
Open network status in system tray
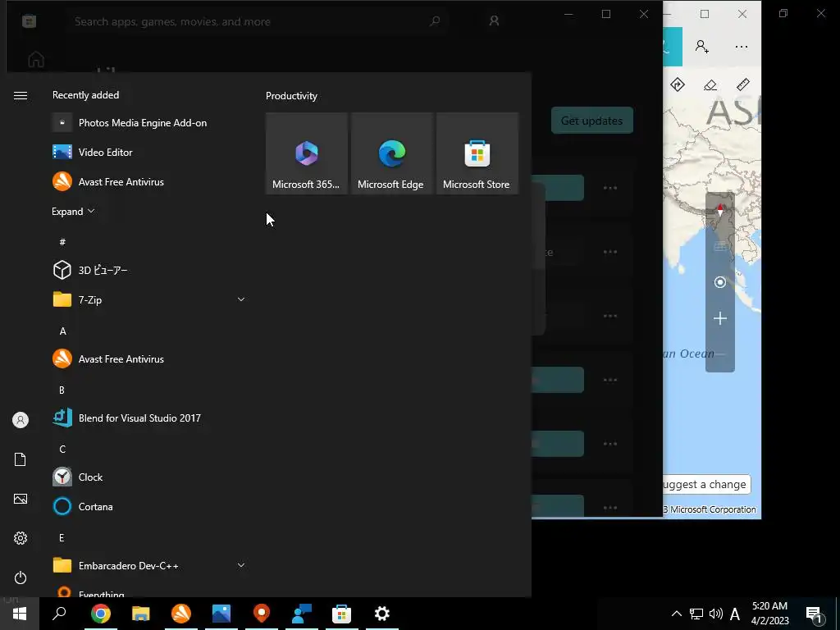pos(696,614)
